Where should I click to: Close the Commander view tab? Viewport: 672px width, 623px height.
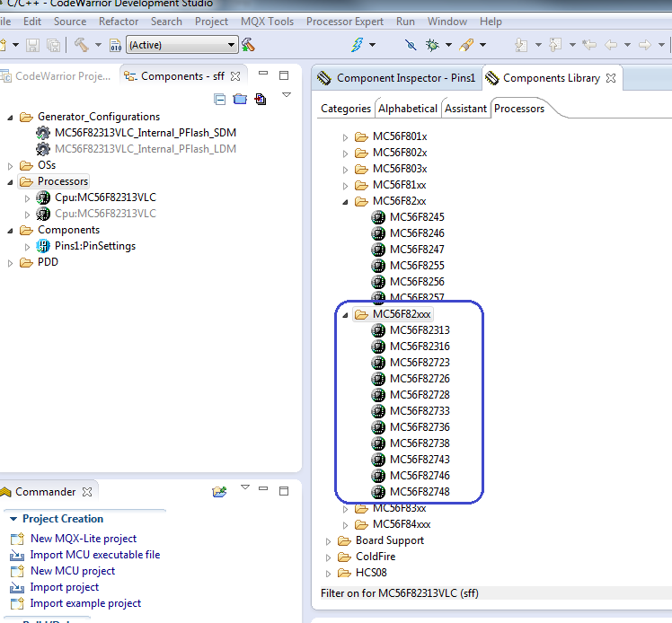coord(87,492)
